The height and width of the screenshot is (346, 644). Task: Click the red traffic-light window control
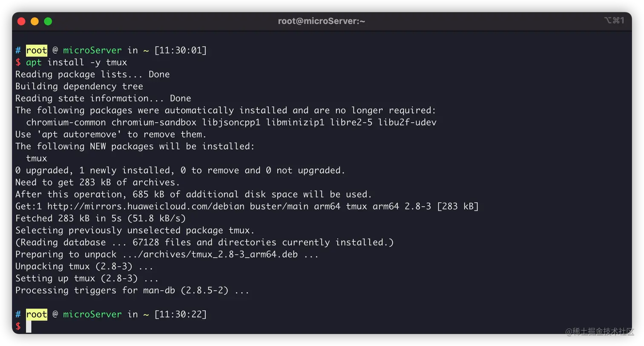point(21,20)
